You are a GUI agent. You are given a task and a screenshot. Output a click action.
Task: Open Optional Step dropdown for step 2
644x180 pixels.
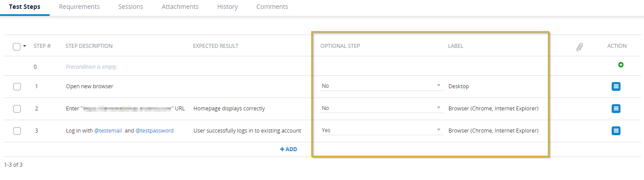[x=381, y=108]
